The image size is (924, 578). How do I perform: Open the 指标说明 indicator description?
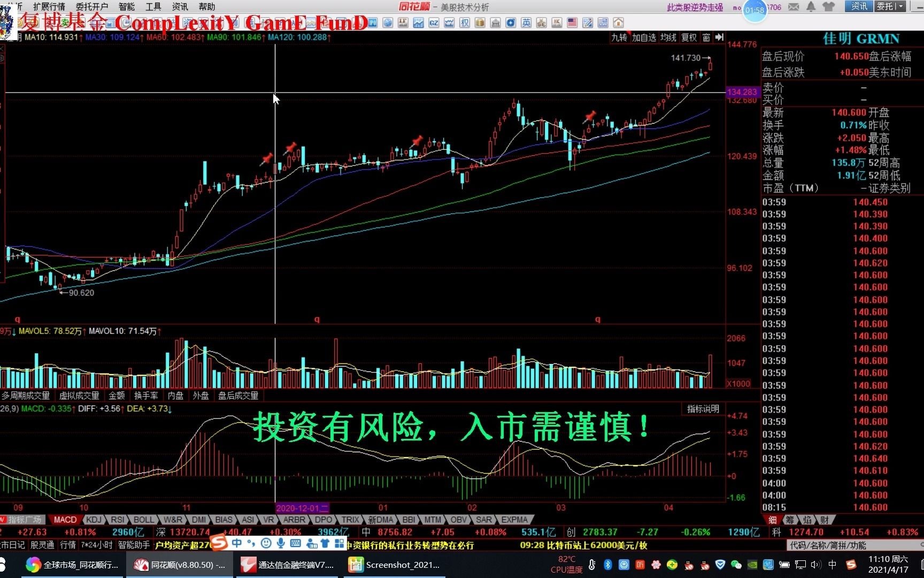[703, 409]
